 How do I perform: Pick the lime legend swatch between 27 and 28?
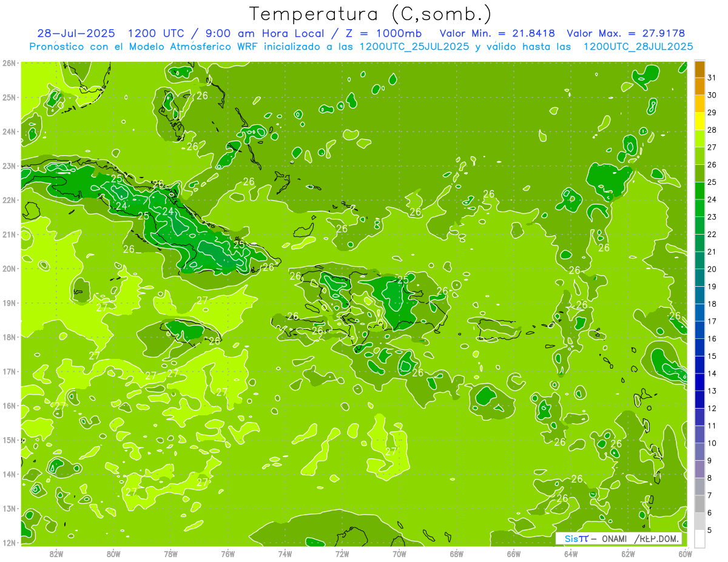(x=699, y=139)
